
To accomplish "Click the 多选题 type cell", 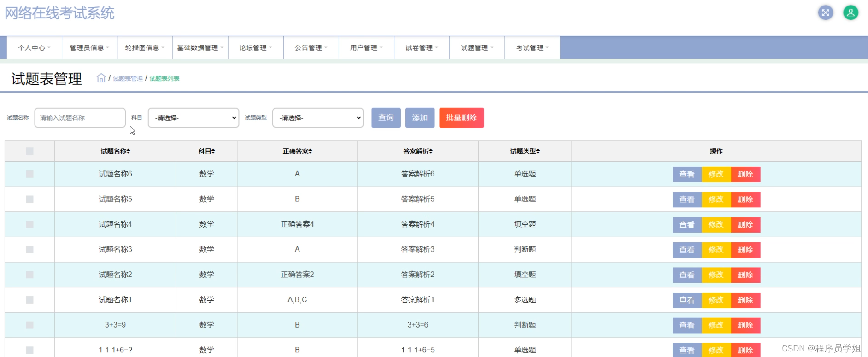I will pyautogui.click(x=525, y=300).
